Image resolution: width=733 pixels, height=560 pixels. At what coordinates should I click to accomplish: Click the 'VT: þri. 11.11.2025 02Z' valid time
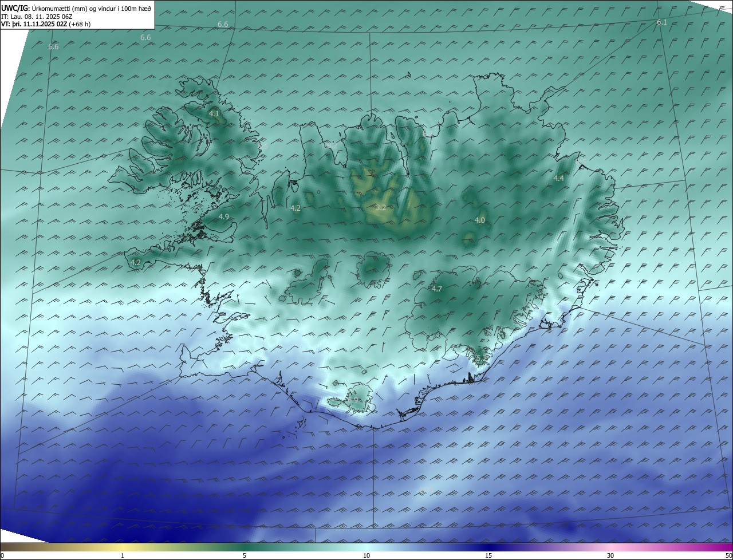34,24
